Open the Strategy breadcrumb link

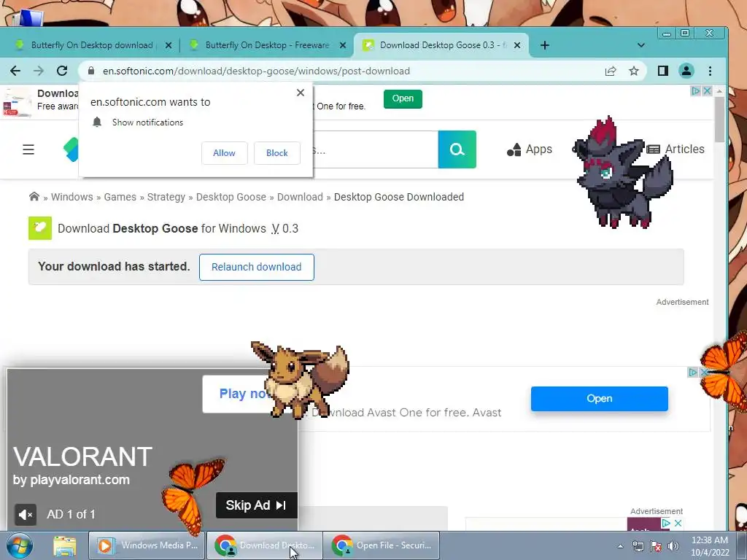(x=166, y=197)
